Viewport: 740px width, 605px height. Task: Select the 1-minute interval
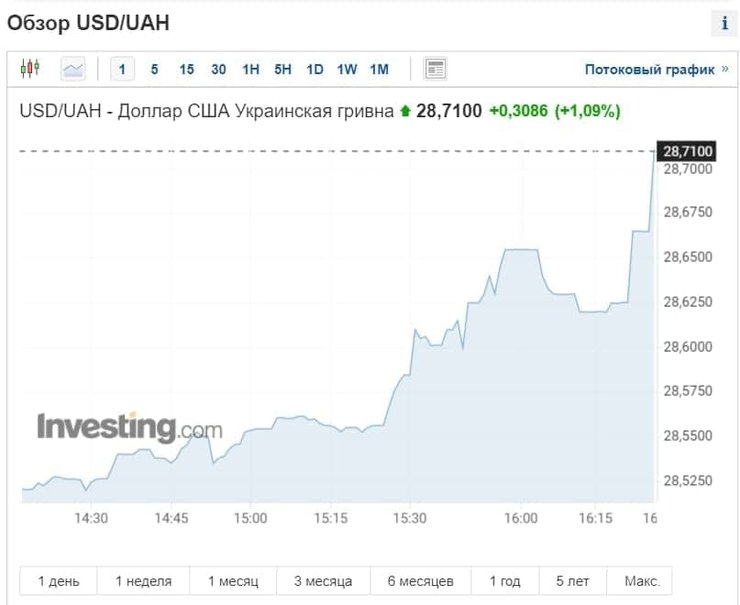point(123,69)
